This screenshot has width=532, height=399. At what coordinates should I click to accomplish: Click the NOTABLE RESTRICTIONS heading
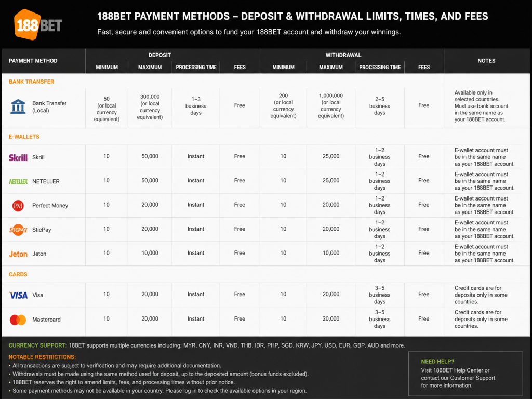tap(42, 357)
